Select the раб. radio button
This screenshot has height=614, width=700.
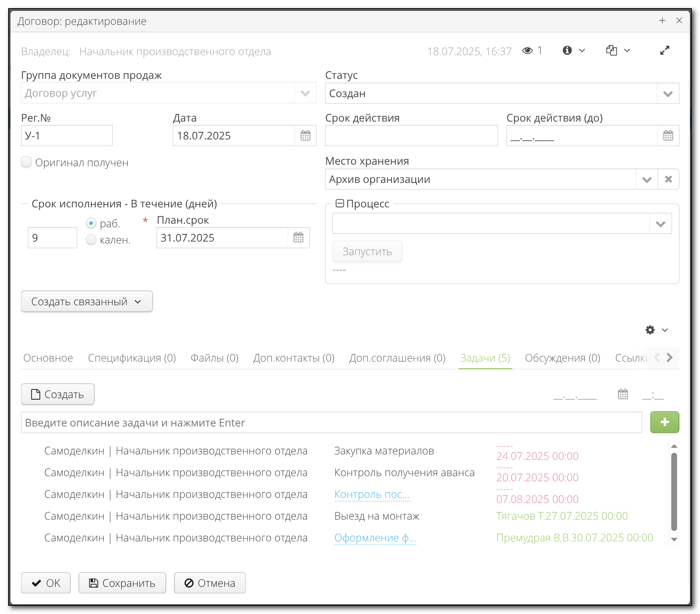tap(91, 223)
